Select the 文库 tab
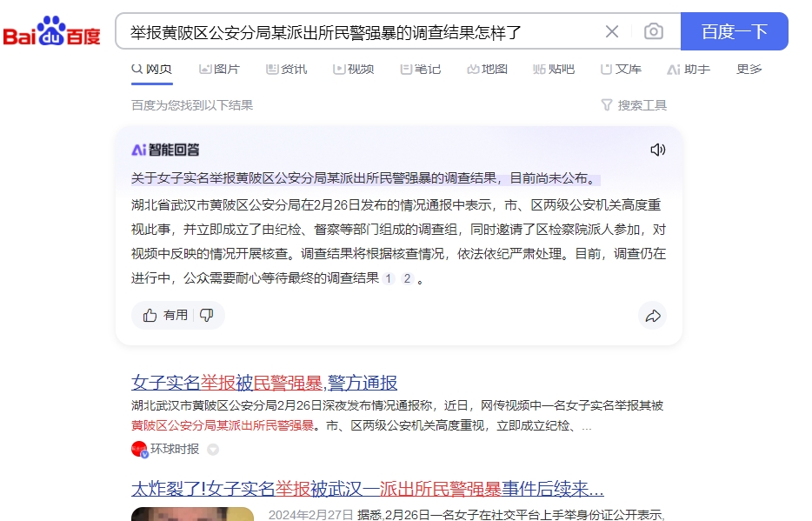 622,69
